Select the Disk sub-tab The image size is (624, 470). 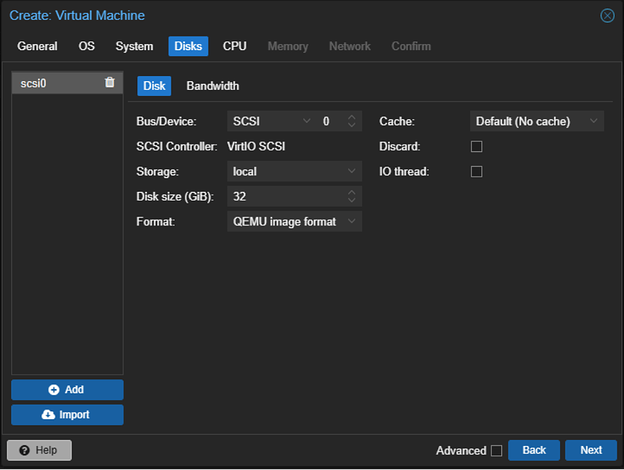click(154, 86)
